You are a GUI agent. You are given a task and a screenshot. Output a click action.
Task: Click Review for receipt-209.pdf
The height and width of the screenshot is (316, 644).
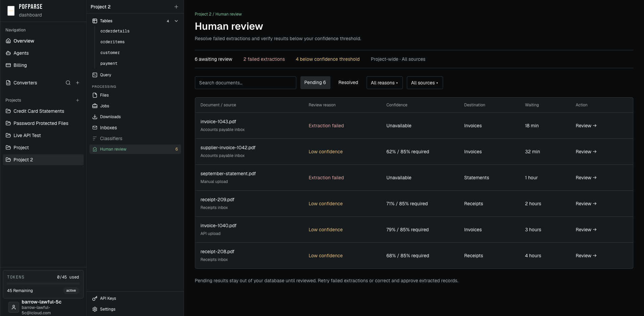coord(586,204)
